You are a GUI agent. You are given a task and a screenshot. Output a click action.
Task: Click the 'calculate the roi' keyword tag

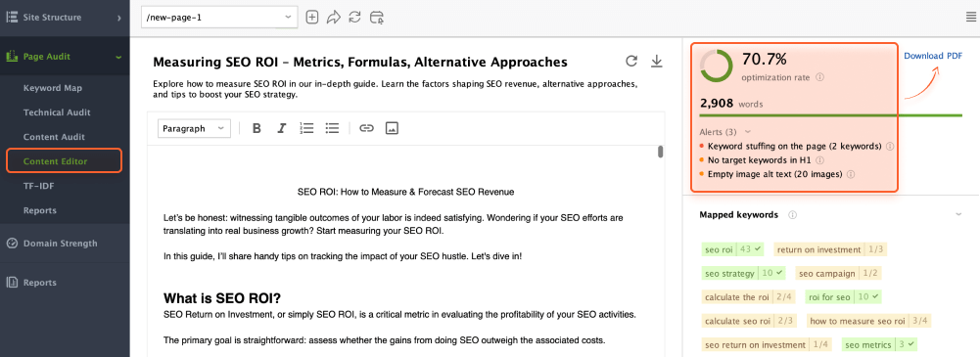[749, 297]
